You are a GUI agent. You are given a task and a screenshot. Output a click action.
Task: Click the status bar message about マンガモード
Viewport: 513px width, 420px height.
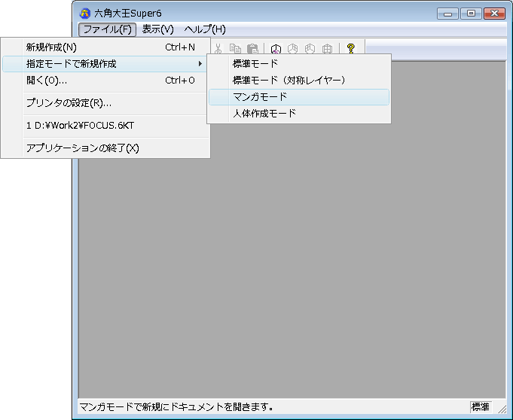click(x=176, y=407)
